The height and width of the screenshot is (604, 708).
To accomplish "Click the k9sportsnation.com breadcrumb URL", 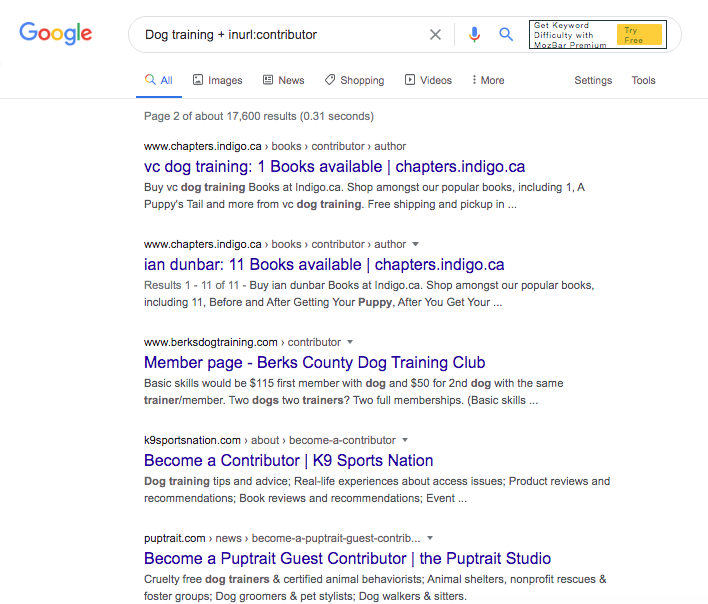I will (x=270, y=440).
